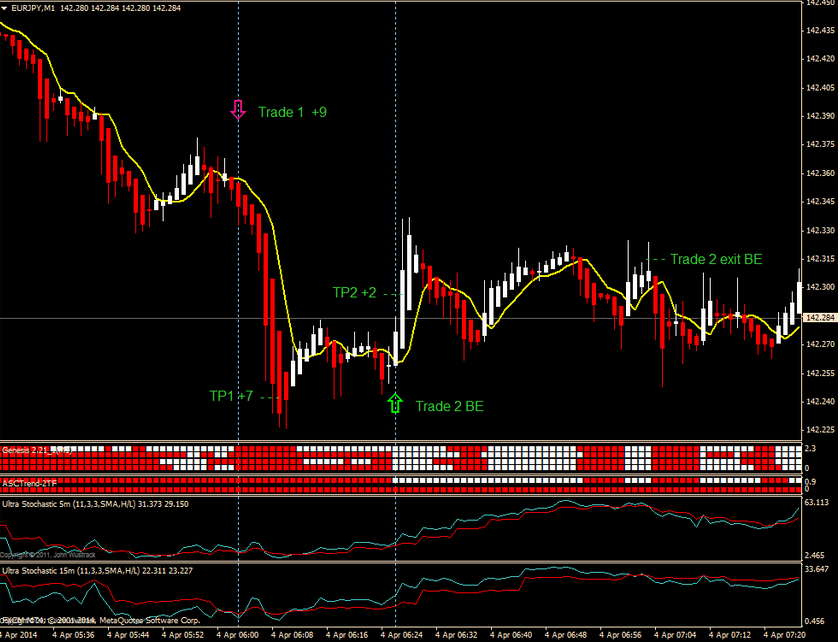
Task: Click the current price tag 142.284
Action: 820,318
